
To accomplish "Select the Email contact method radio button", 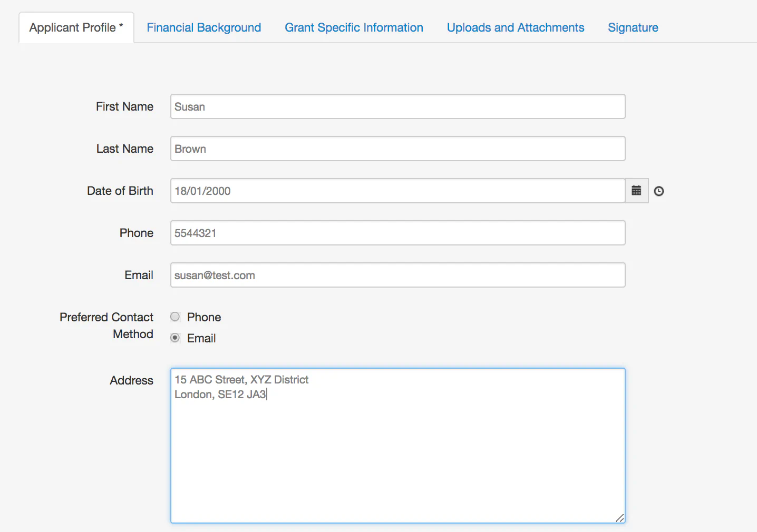I will click(174, 338).
